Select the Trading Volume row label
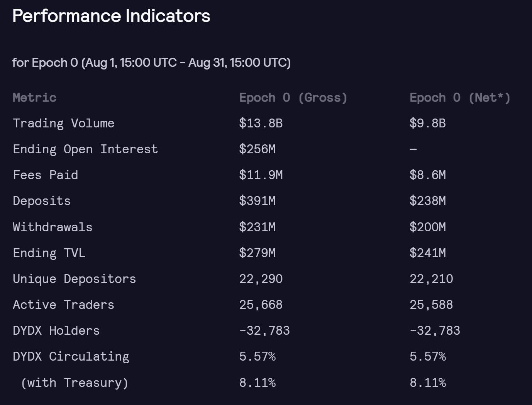Image resolution: width=532 pixels, height=405 pixels. pyautogui.click(x=64, y=124)
